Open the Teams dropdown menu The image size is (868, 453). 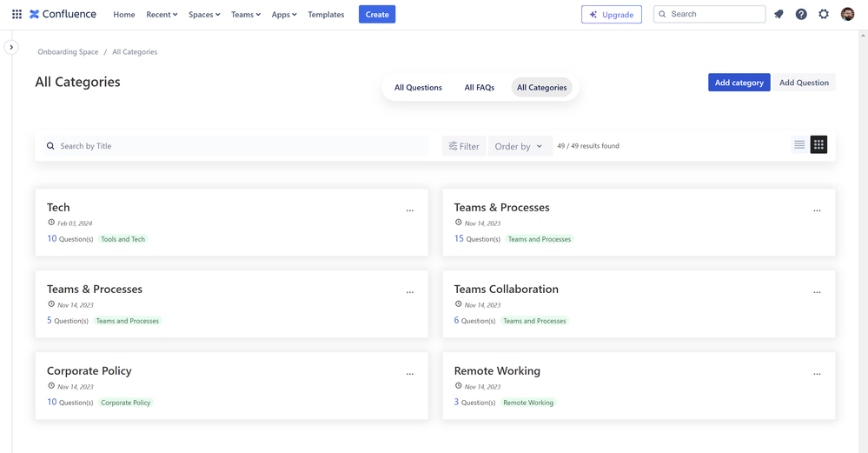(x=246, y=15)
